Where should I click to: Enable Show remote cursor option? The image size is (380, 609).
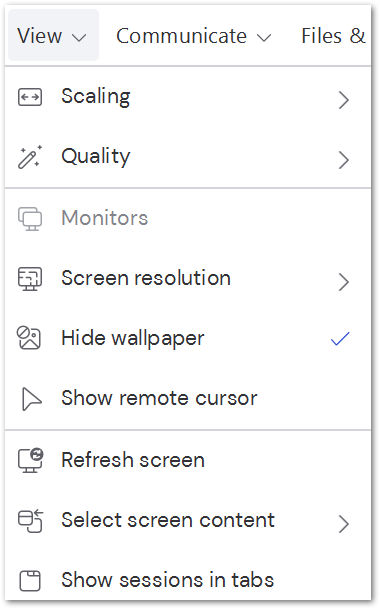pyautogui.click(x=188, y=398)
